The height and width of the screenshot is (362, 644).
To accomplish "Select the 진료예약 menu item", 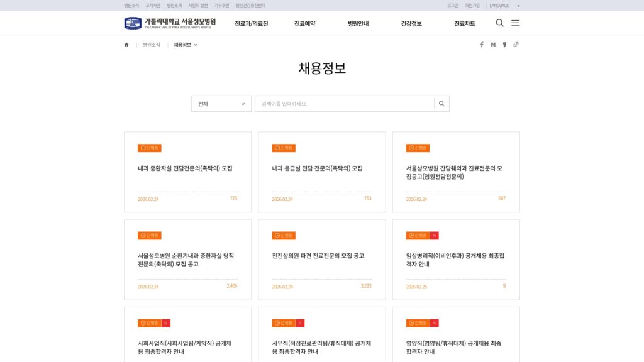I will click(x=306, y=22).
